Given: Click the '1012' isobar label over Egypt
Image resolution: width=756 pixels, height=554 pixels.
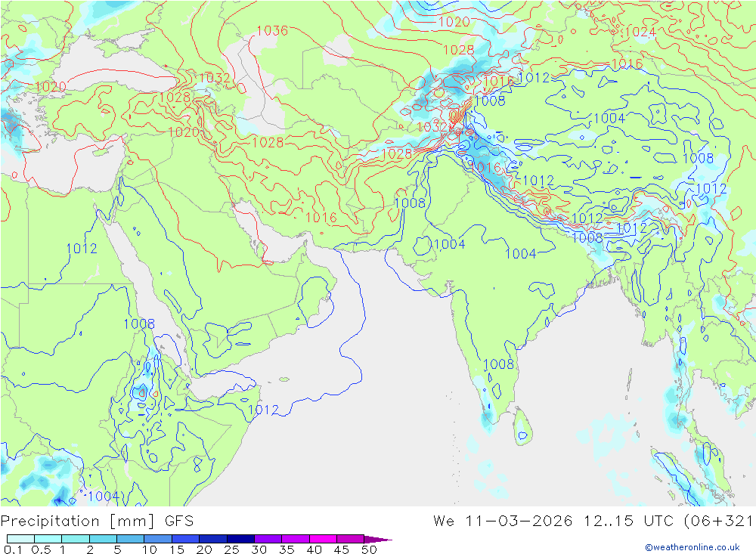Looking at the screenshot, I should [82, 249].
